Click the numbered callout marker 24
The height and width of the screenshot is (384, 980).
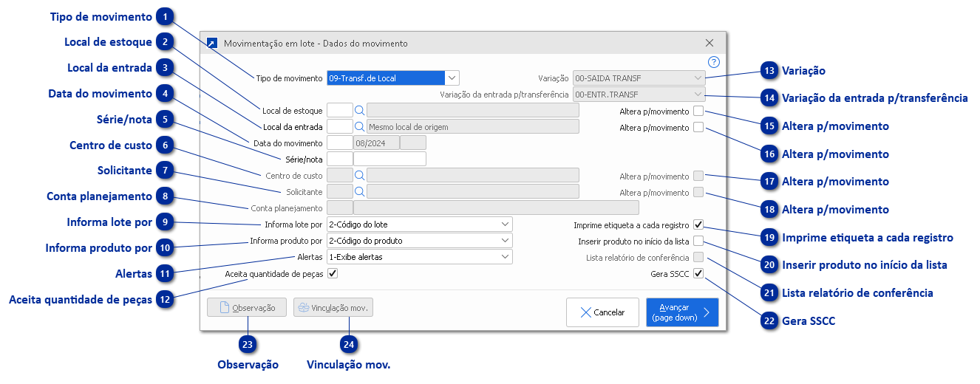point(348,343)
